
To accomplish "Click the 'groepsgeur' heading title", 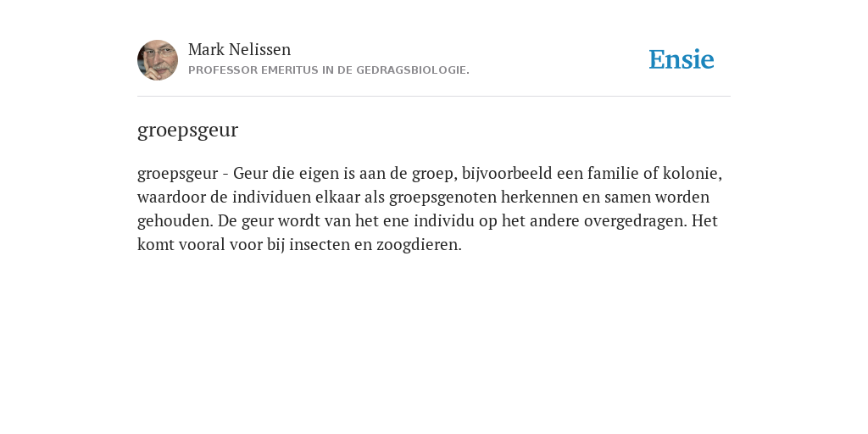I will [187, 131].
